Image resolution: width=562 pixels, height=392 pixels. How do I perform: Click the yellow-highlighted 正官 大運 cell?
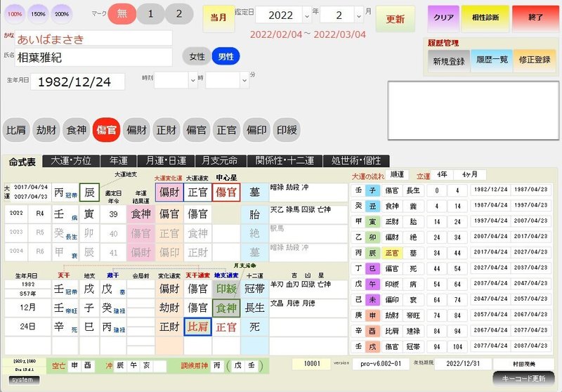point(392,253)
